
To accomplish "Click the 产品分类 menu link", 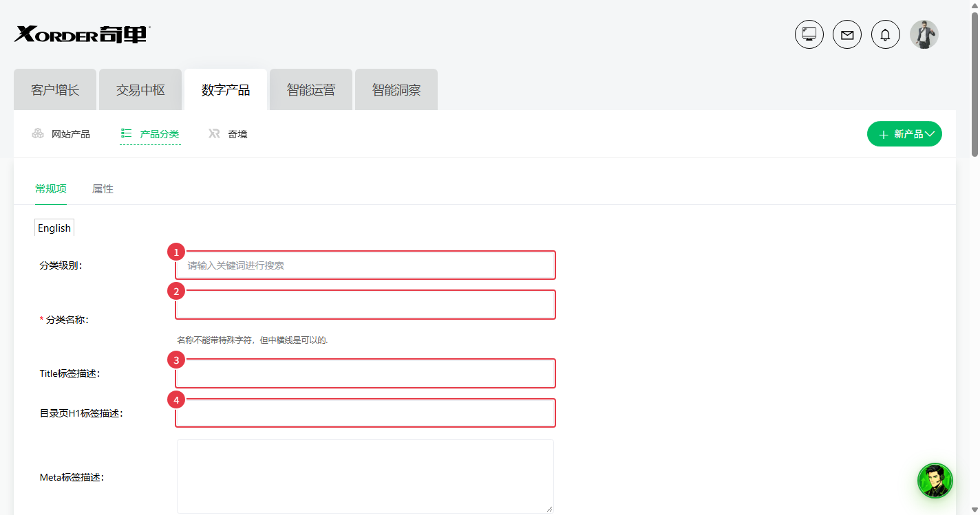I will 160,134.
